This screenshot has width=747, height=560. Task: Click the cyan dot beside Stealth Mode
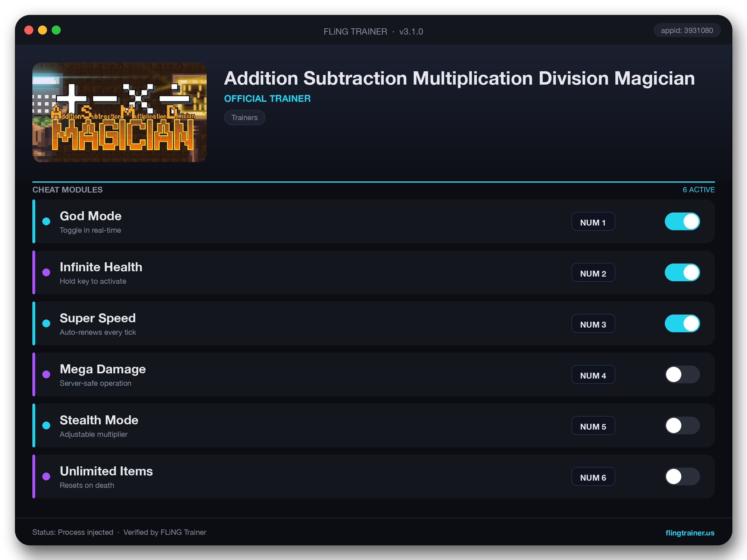click(46, 425)
